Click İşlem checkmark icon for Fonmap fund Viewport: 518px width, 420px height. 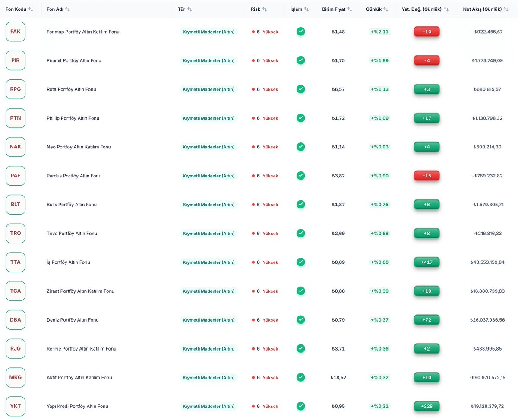coord(301,32)
